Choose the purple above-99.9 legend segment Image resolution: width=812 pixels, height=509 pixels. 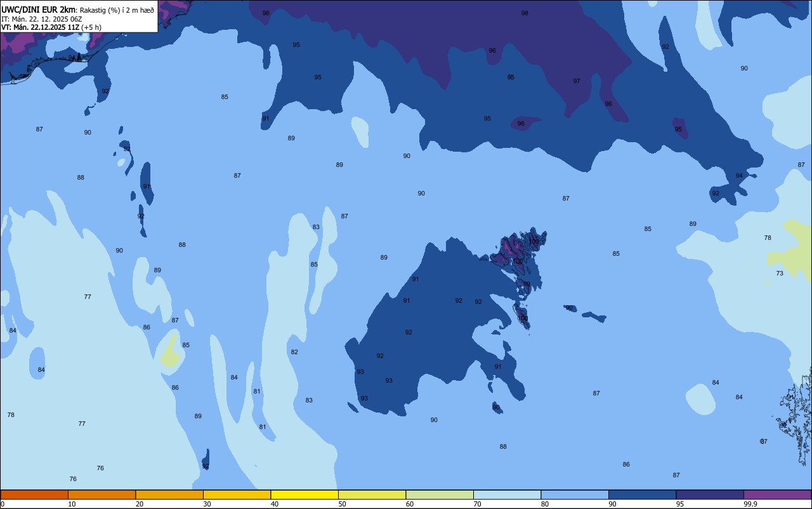pyautogui.click(x=777, y=494)
